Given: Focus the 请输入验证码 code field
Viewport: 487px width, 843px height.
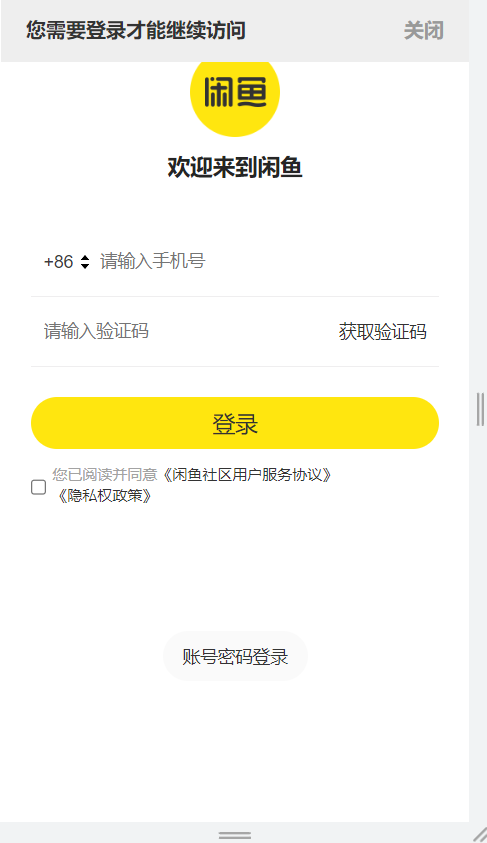Looking at the screenshot, I should [x=184, y=331].
